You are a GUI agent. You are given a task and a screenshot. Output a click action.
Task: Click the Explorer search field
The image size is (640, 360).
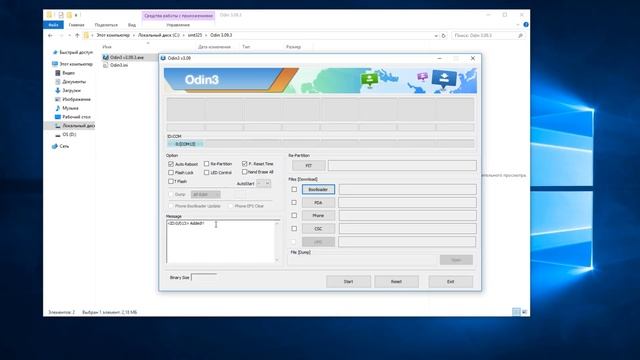488,36
